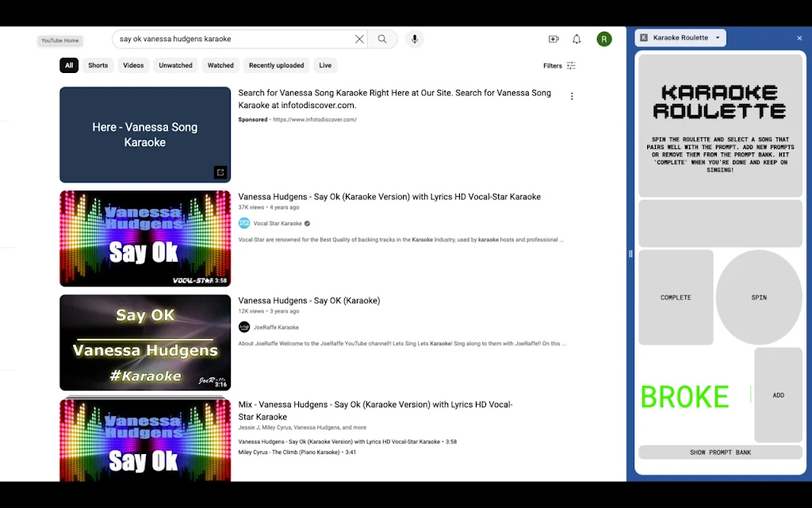Click the verified badge next to Vocal Star Karaoke
The width and height of the screenshot is (812, 508).
[307, 223]
